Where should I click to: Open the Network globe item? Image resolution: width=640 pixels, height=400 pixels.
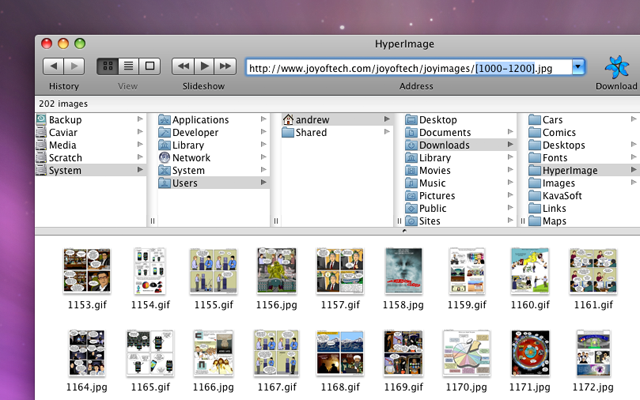pos(190,158)
